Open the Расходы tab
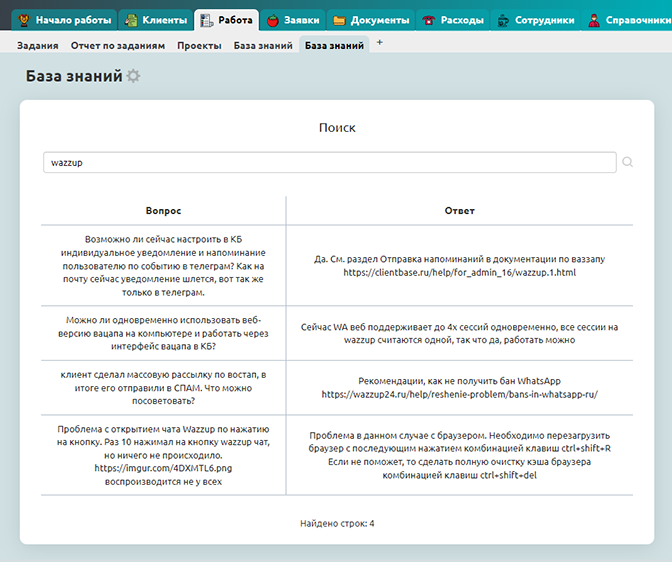This screenshot has width=672, height=562. (x=452, y=20)
